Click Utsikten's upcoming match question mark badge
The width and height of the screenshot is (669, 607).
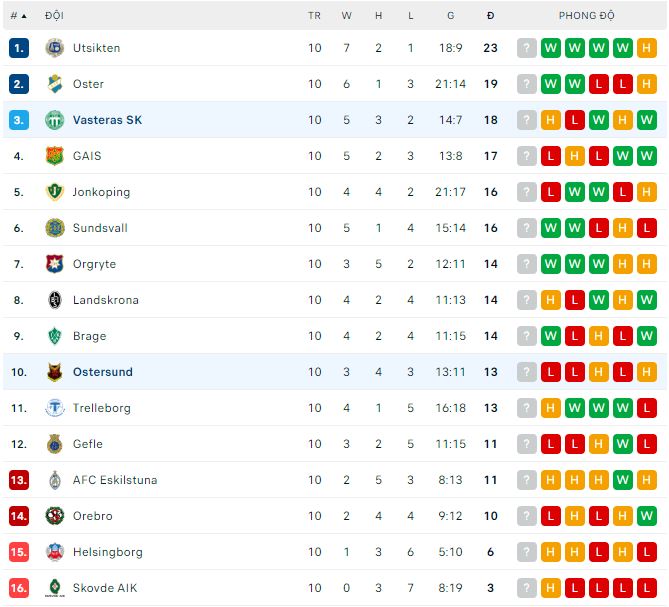(527, 48)
